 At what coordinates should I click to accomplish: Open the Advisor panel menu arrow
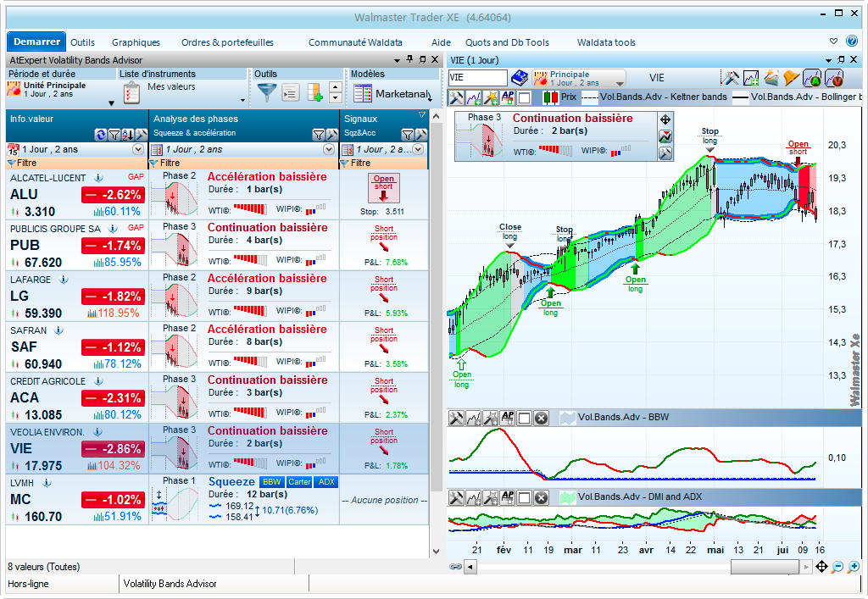coord(397,60)
